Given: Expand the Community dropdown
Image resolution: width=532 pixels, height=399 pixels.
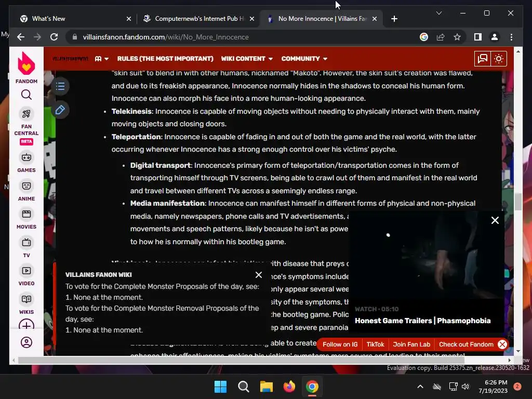Looking at the screenshot, I should [x=304, y=59].
